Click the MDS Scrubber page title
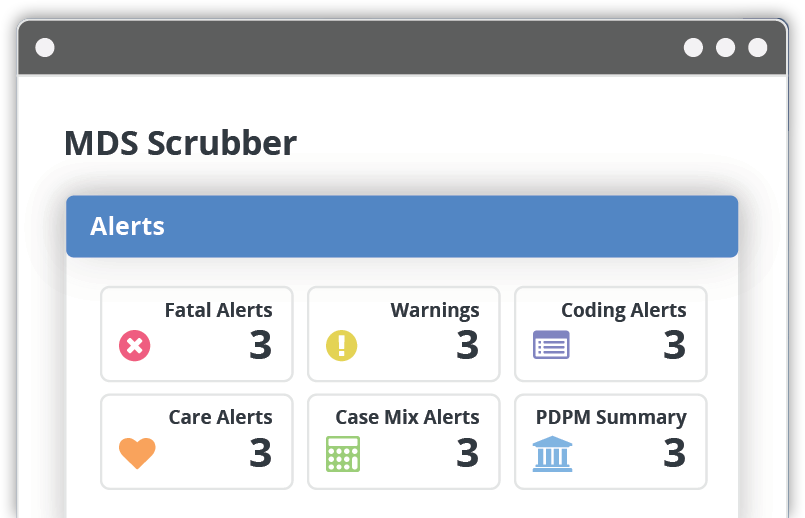The width and height of the screenshot is (805, 518). coord(181,143)
